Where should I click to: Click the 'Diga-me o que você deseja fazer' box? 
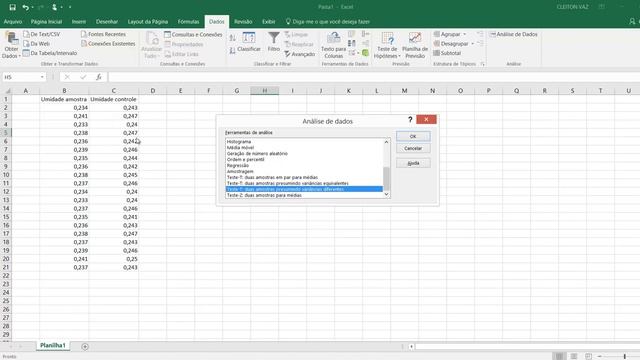(327, 22)
